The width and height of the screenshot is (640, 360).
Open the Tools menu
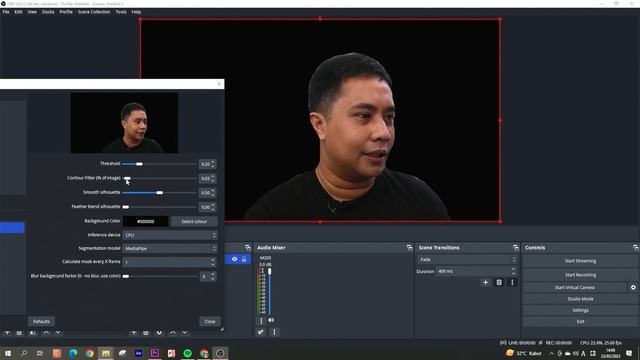121,12
